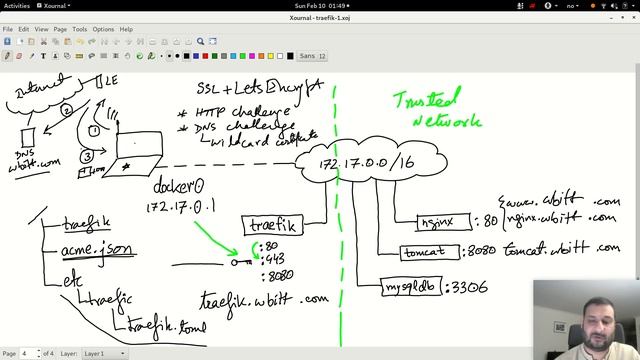Click the Redo arrow icon
640x360 pixels.
click(92, 41)
